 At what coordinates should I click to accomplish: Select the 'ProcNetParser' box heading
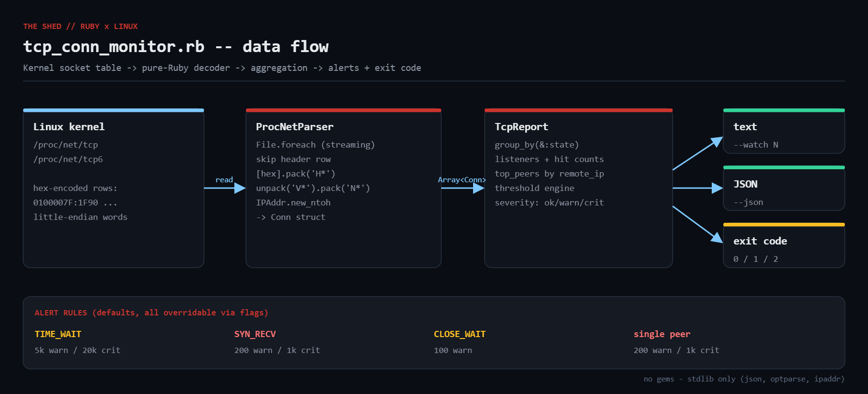(x=295, y=127)
